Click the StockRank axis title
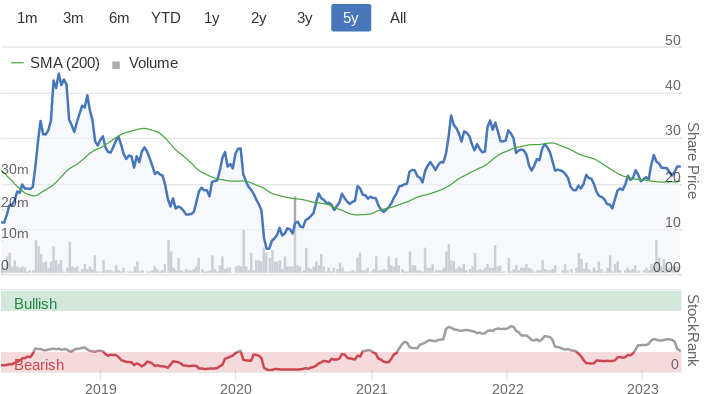Viewport: 706px width, 394px height. pos(692,331)
